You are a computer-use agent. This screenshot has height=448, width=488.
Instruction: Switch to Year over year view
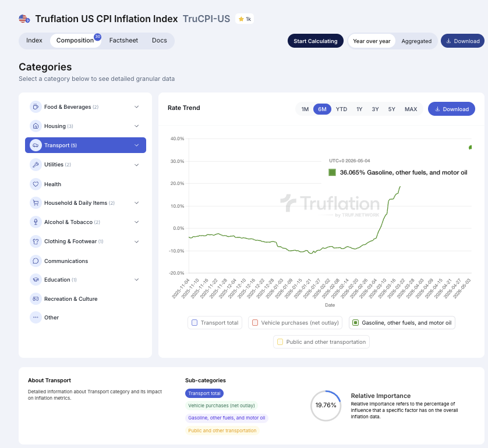(372, 41)
